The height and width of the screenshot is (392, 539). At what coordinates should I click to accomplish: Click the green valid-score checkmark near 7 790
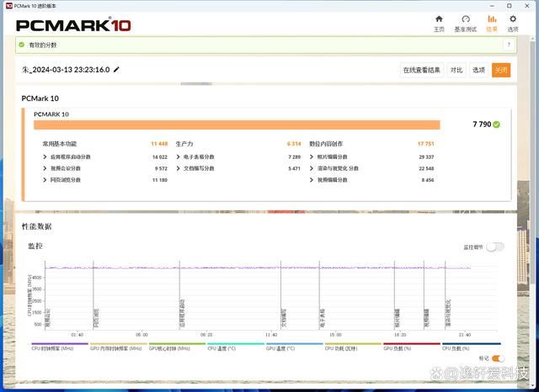pos(497,124)
